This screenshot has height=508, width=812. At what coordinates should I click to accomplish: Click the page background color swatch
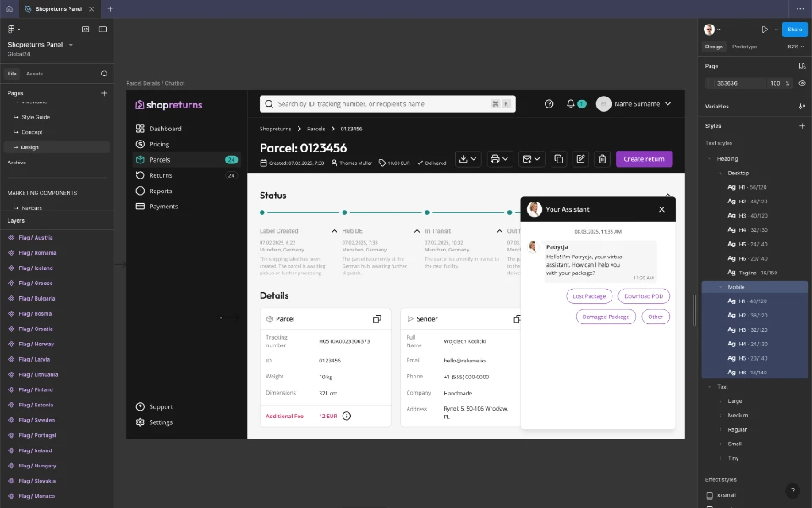pos(711,83)
